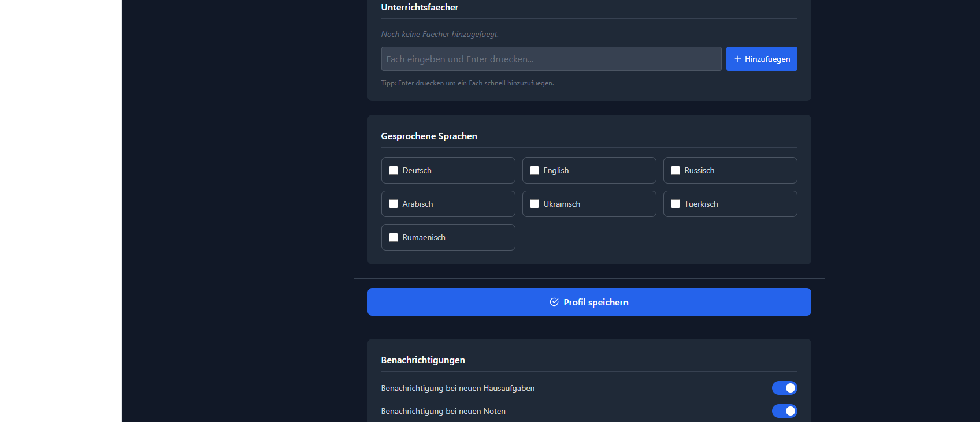Click the Gesprochene Sprachen heading
The width and height of the screenshot is (980, 422).
click(x=429, y=136)
